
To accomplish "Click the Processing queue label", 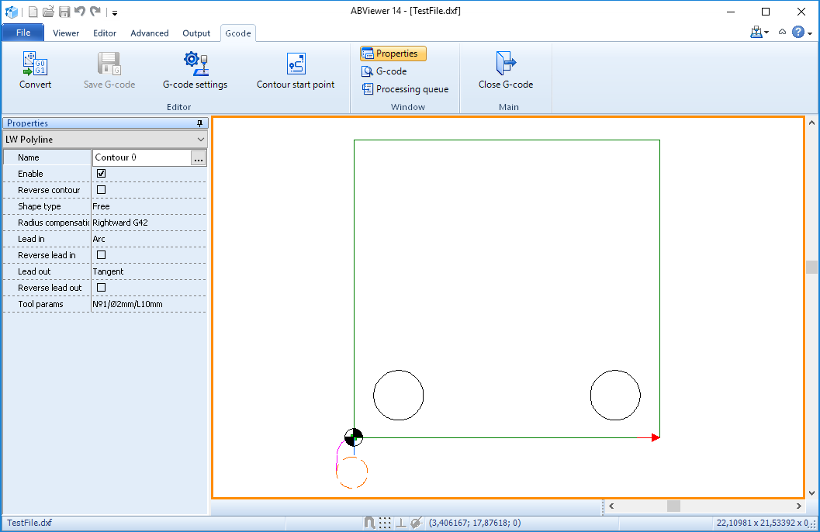I will [x=412, y=89].
